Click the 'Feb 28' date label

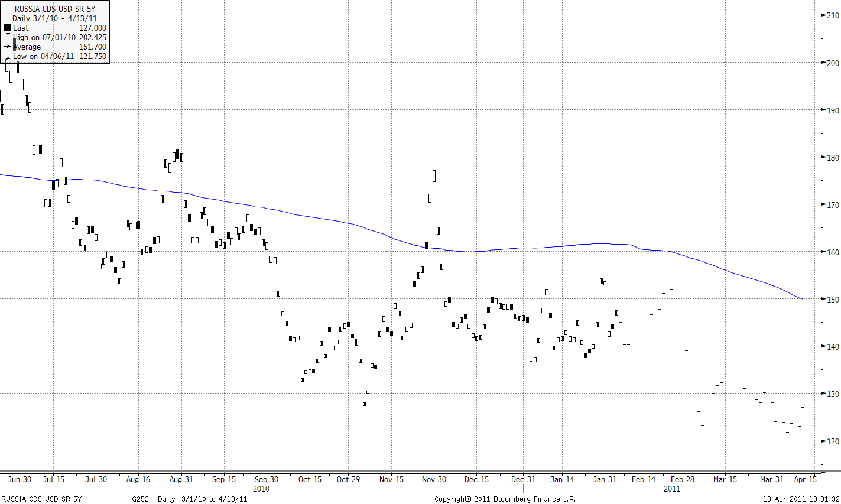(683, 479)
